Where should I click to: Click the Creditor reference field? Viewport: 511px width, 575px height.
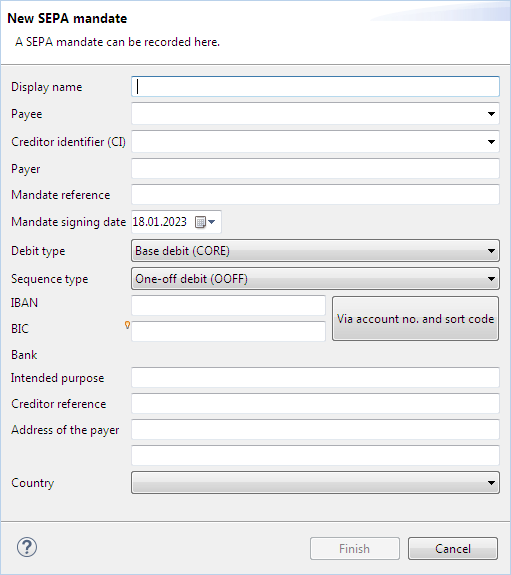click(315, 403)
